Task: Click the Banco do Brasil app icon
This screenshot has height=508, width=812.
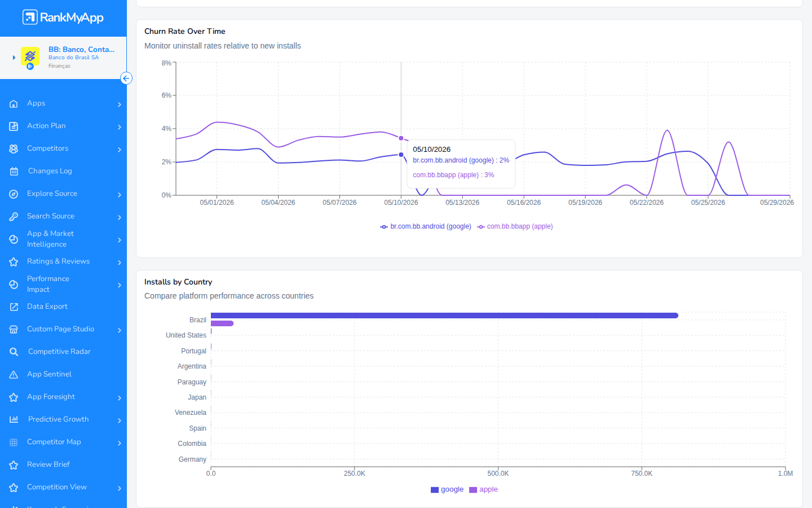Action: [30, 56]
